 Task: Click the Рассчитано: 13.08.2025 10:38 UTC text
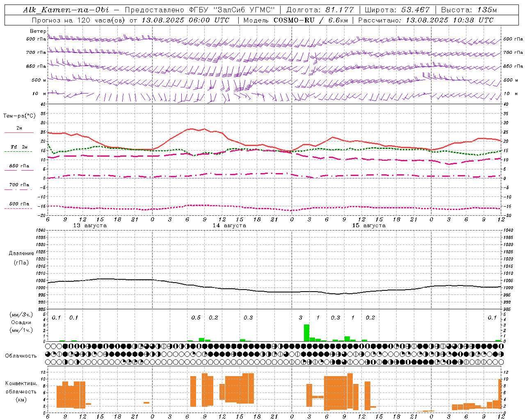(x=426, y=20)
